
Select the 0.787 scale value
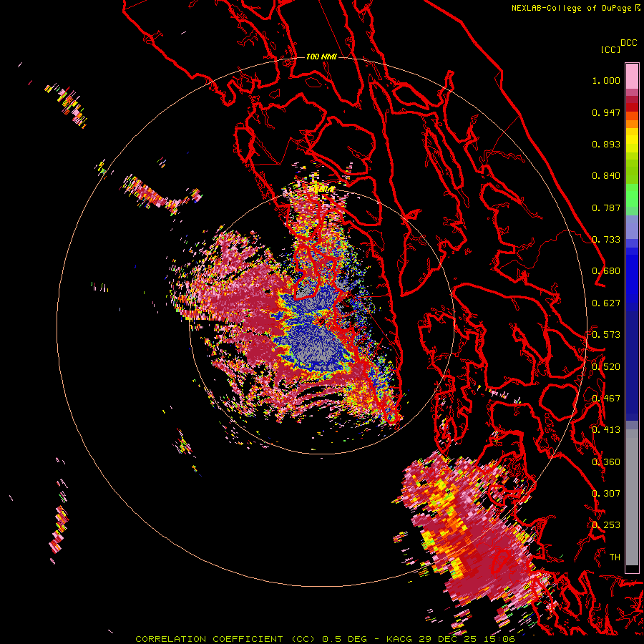coord(606,208)
